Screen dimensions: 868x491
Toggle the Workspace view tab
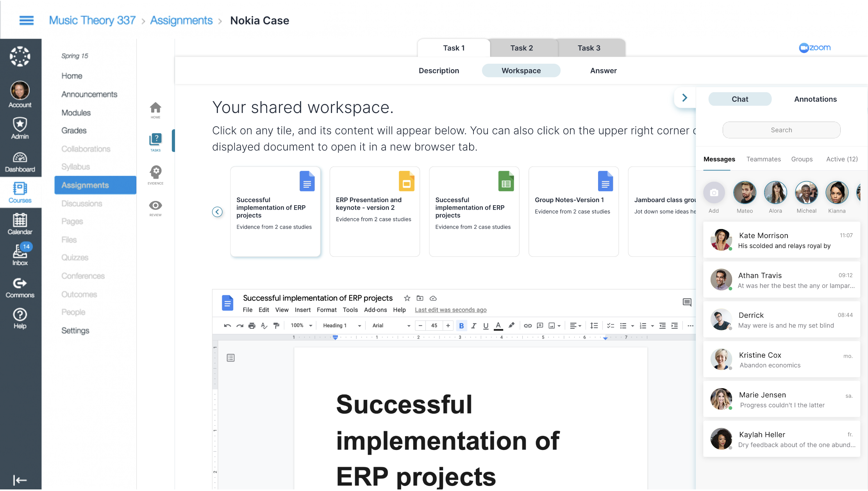521,70
